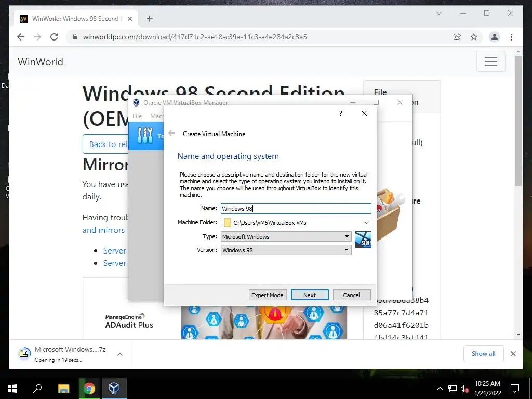
Task: Switch to Chrome in the taskbar
Action: click(x=89, y=389)
